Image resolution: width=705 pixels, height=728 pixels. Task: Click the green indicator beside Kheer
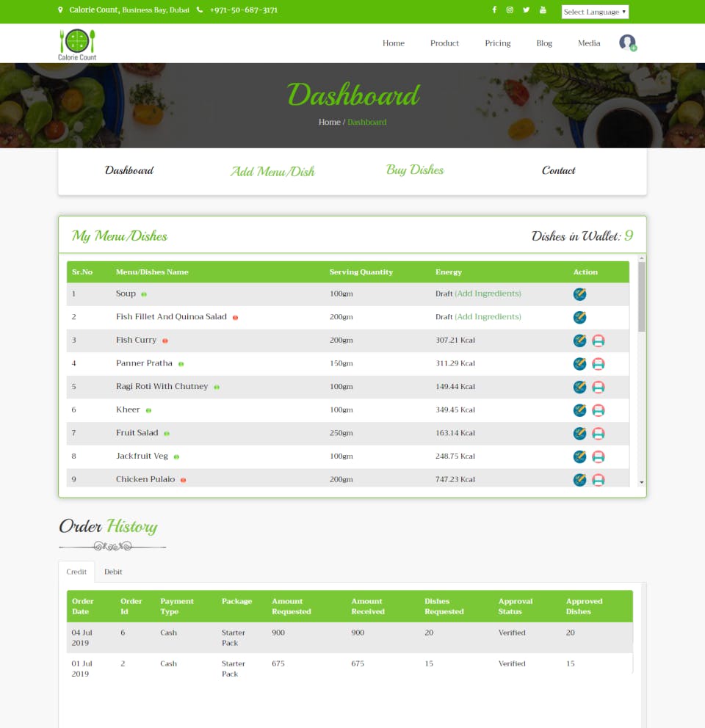point(149,410)
